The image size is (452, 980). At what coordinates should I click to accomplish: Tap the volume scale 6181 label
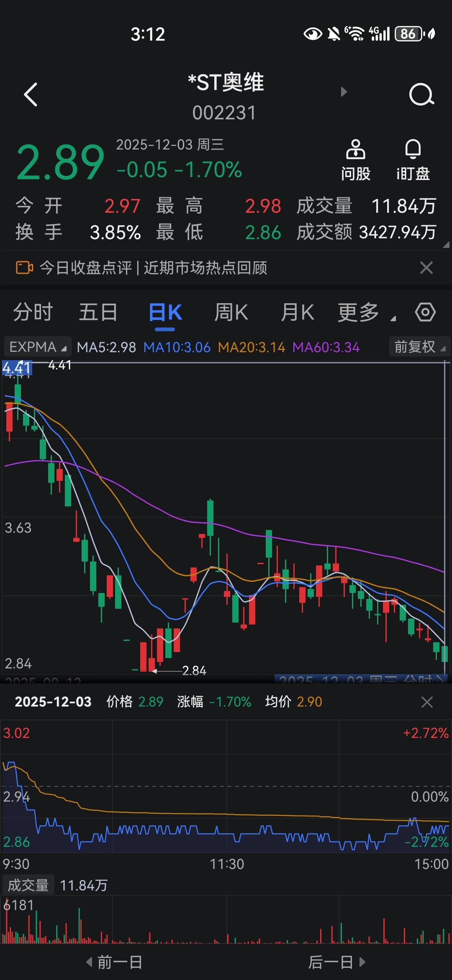coord(18,905)
